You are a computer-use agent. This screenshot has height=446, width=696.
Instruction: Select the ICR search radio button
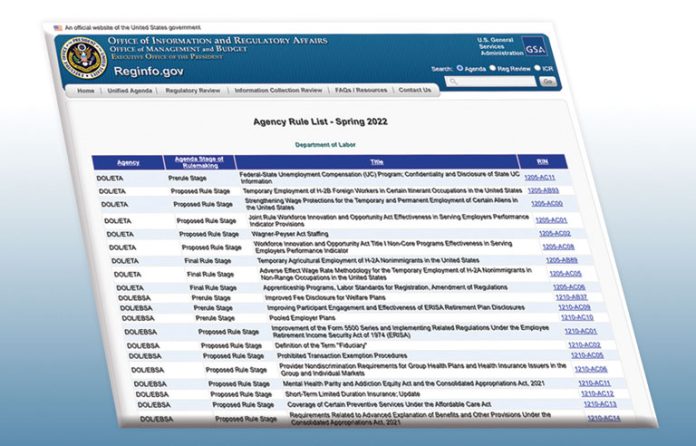pyautogui.click(x=537, y=68)
